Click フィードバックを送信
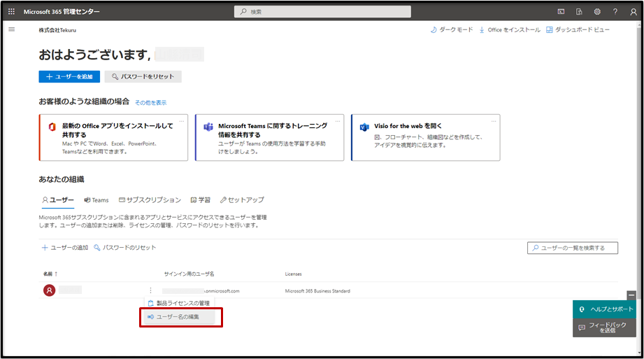Image resolution: width=644 pixels, height=359 pixels. [605, 328]
